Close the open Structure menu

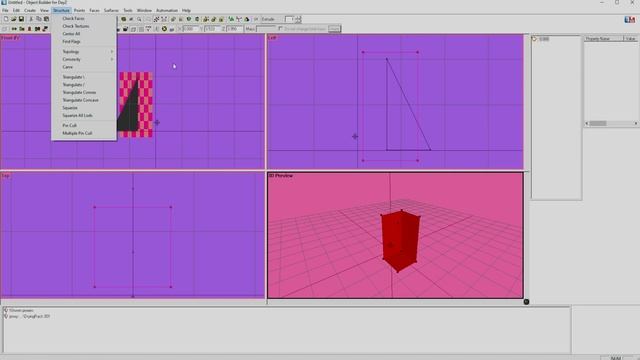tap(61, 10)
